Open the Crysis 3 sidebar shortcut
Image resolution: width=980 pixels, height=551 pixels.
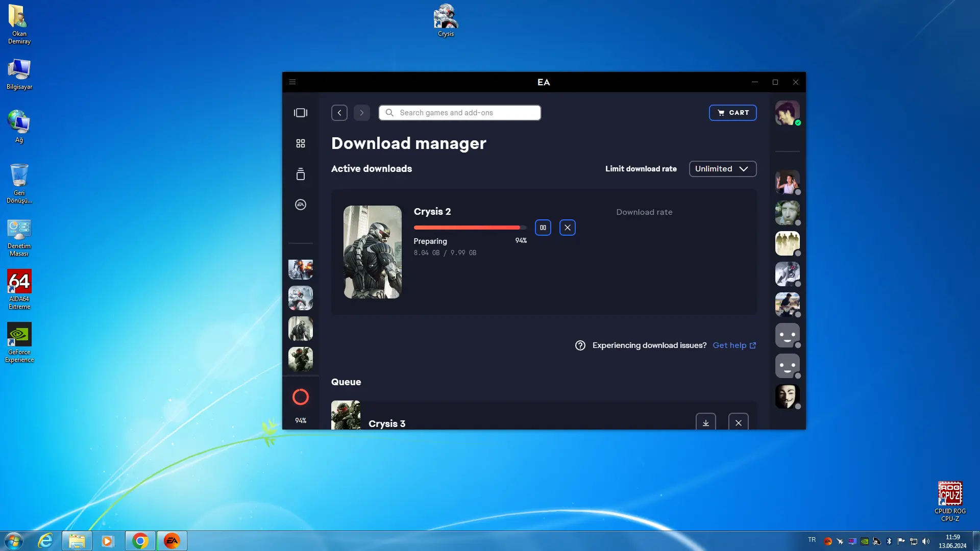click(301, 359)
